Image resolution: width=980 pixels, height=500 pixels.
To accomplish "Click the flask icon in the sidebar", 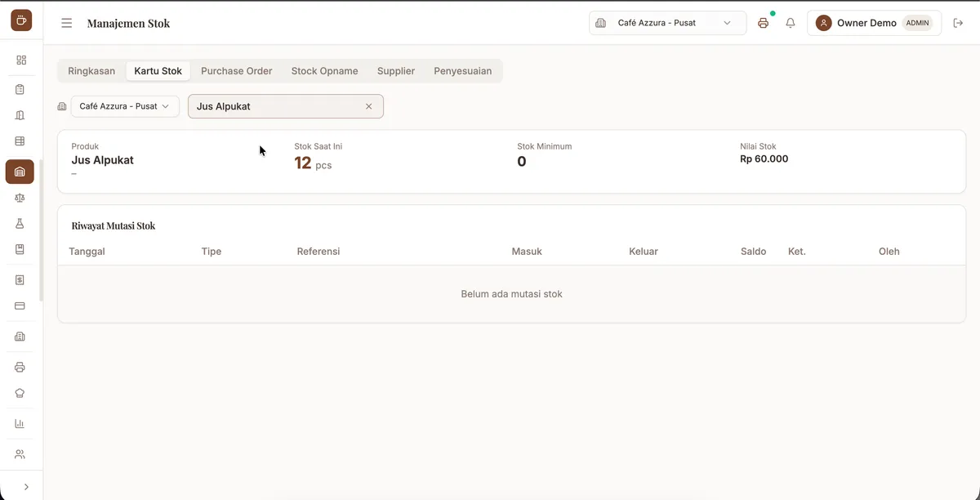I will click(20, 223).
